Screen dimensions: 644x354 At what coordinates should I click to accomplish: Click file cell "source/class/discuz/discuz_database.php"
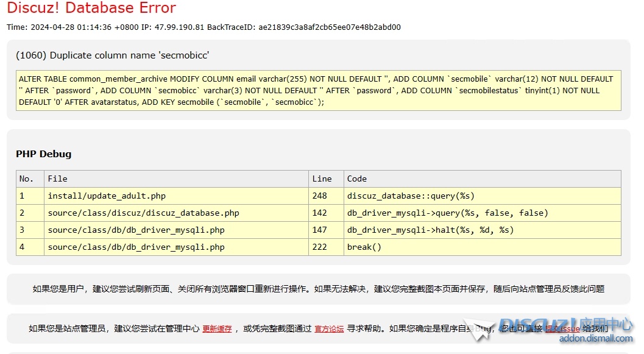click(x=176, y=213)
